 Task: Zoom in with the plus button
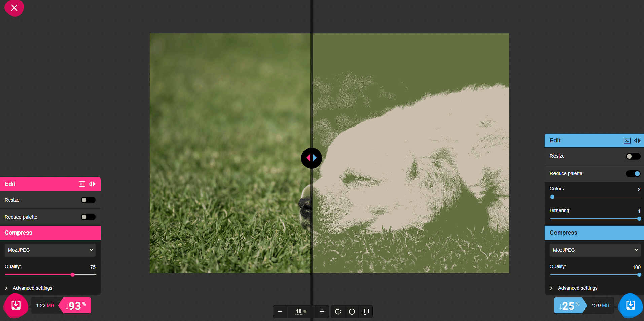pos(322,312)
